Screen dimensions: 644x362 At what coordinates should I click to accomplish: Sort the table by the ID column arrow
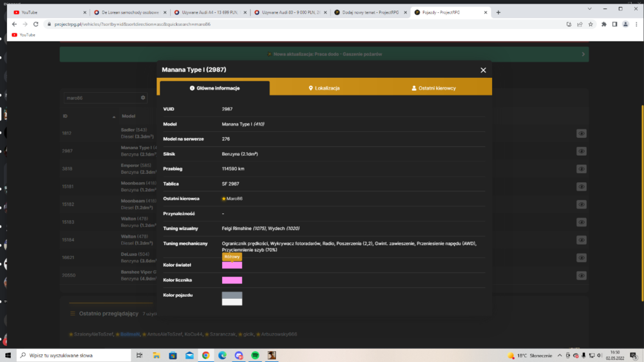tap(114, 117)
